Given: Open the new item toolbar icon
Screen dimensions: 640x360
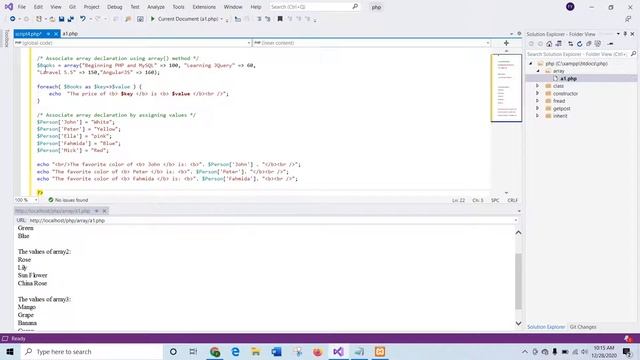Looking at the screenshot, I should 39,19.
